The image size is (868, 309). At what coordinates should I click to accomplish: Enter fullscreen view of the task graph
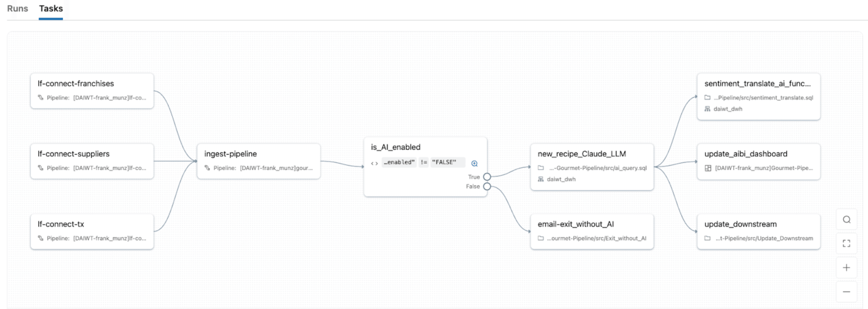pyautogui.click(x=847, y=243)
